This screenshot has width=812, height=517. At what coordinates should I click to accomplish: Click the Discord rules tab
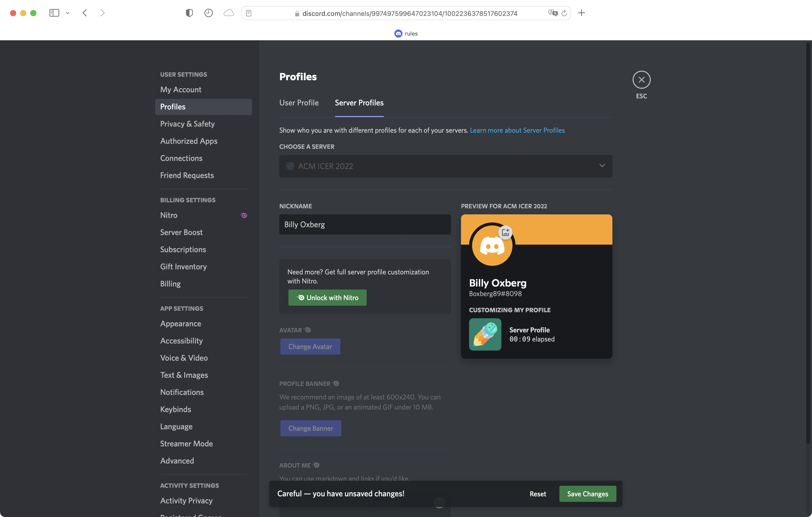[406, 33]
